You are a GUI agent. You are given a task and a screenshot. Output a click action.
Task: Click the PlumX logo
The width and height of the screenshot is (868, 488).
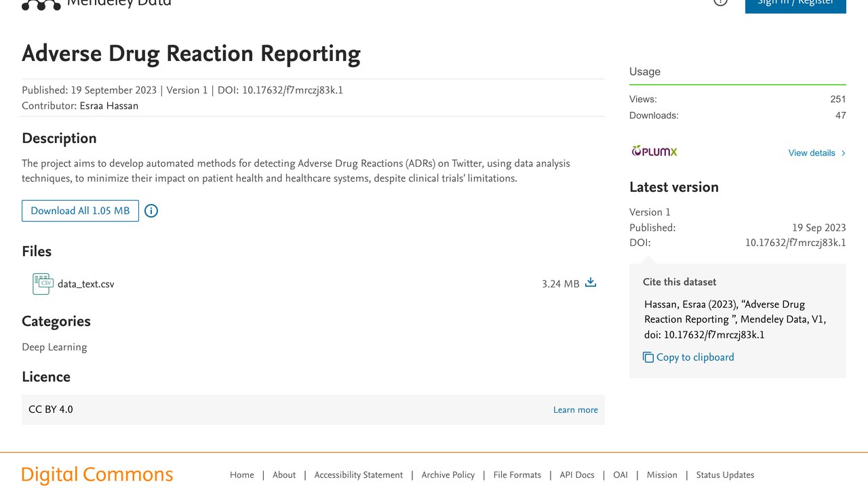[x=654, y=152]
